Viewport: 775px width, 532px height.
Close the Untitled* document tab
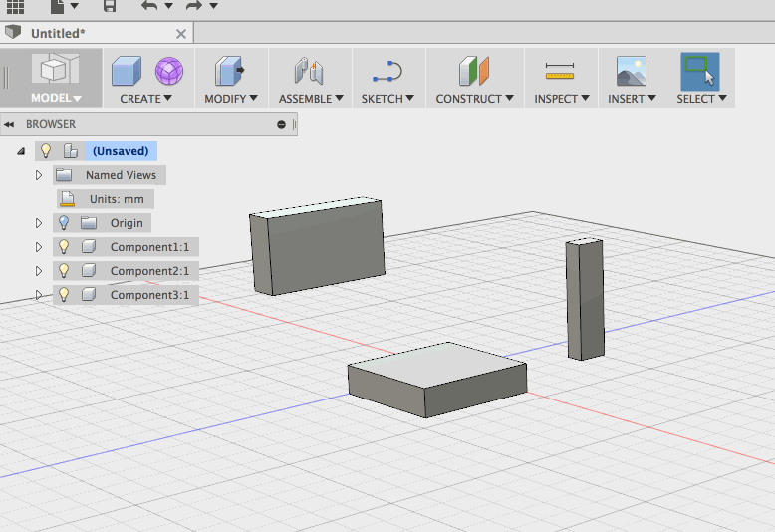point(181,34)
